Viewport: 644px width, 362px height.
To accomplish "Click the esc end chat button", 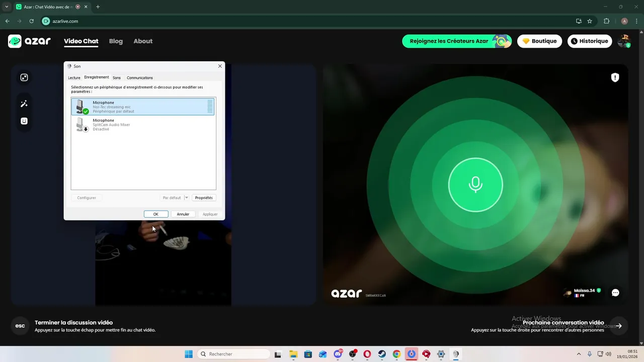I will click(x=20, y=326).
